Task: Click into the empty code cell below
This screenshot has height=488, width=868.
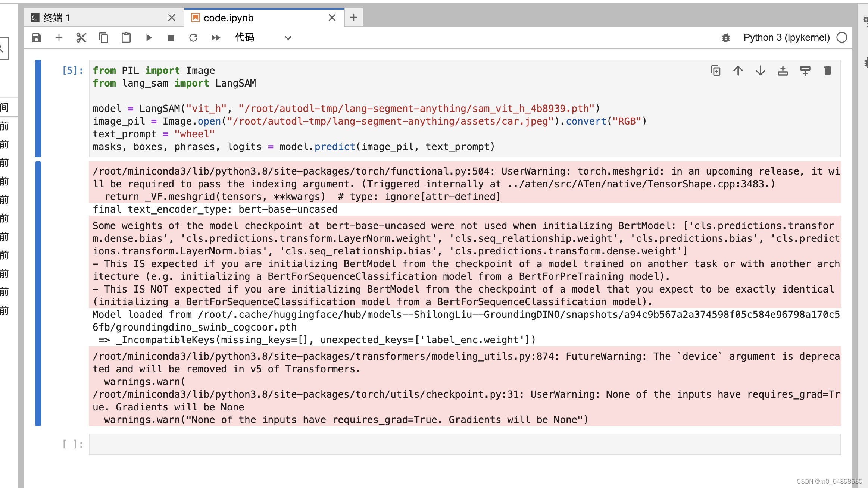Action: pyautogui.click(x=464, y=444)
